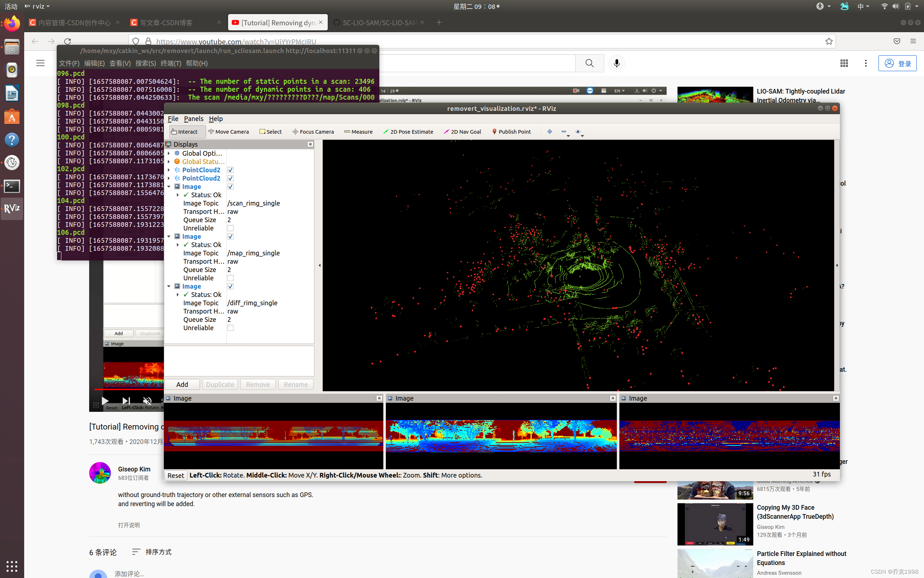This screenshot has width=924, height=578.
Task: Uncheck the Image display for /scan_rimg_single
Action: click(230, 187)
